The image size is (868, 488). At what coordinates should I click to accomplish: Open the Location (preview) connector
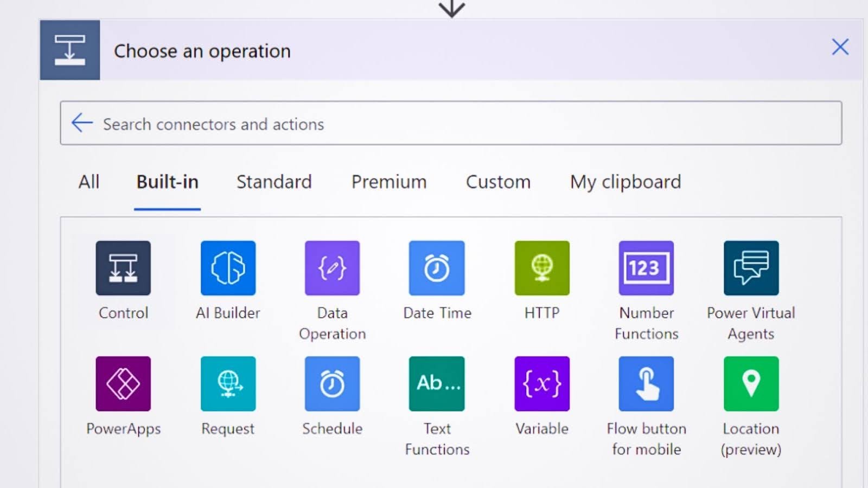[x=751, y=384]
